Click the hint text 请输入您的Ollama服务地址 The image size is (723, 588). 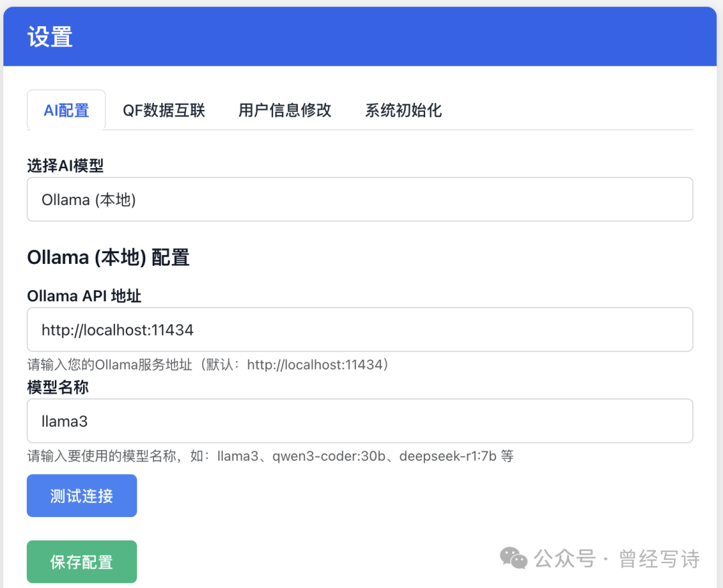coord(208,364)
